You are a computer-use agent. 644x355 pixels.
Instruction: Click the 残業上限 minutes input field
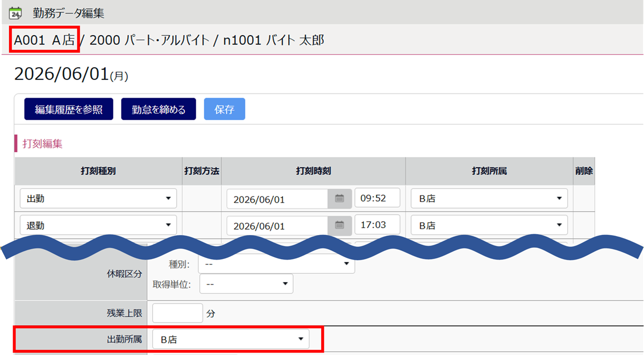point(178,313)
